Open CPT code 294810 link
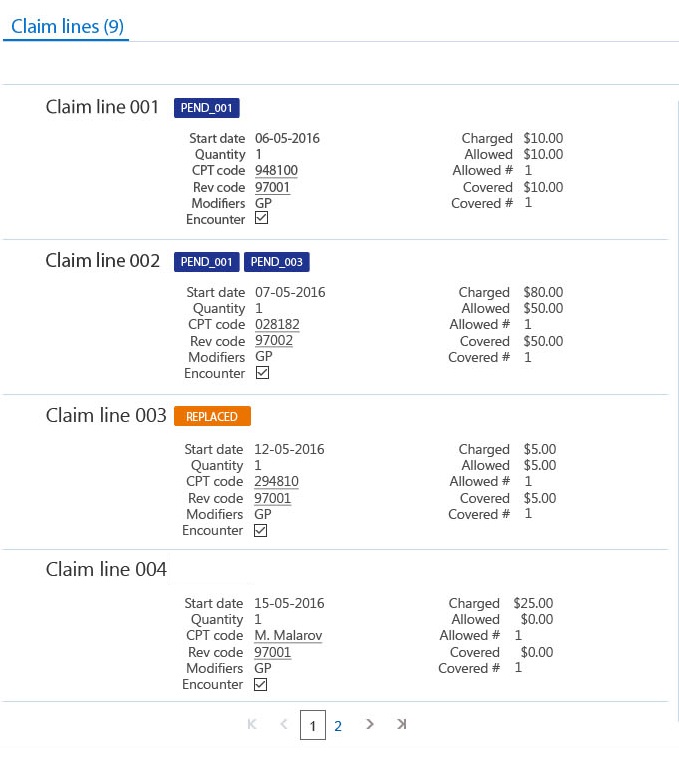This screenshot has height=779, width=679. 276,482
